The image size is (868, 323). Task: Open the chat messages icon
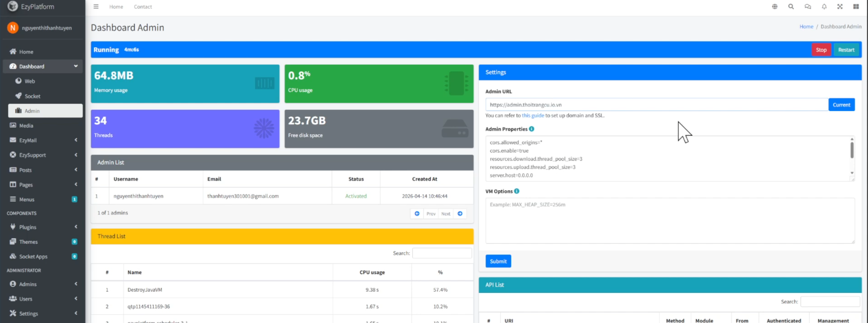807,7
